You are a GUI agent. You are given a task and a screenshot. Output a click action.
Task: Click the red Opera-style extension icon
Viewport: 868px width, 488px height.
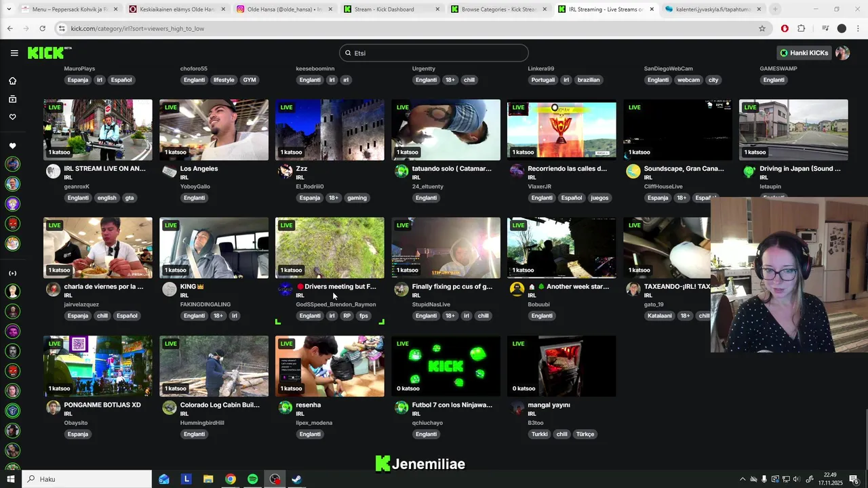(x=785, y=28)
